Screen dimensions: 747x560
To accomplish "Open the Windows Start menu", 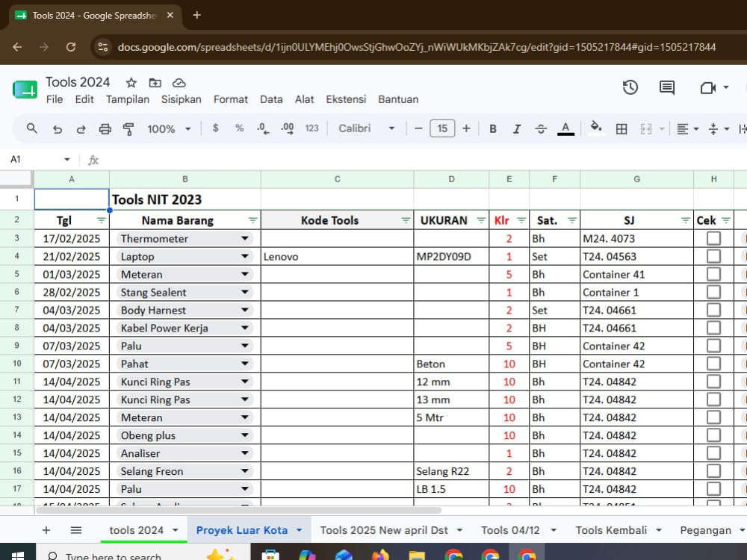I will [x=17, y=556].
